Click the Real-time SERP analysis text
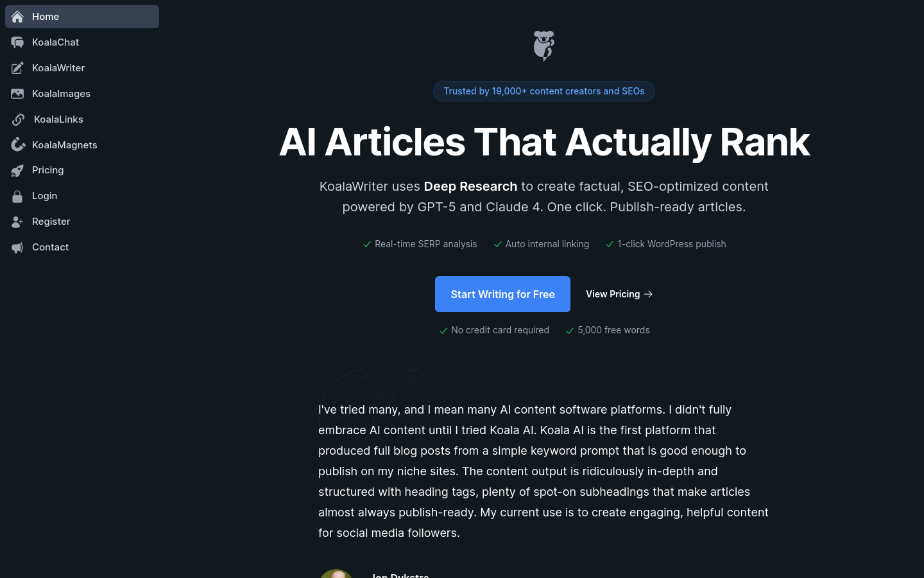 click(426, 244)
